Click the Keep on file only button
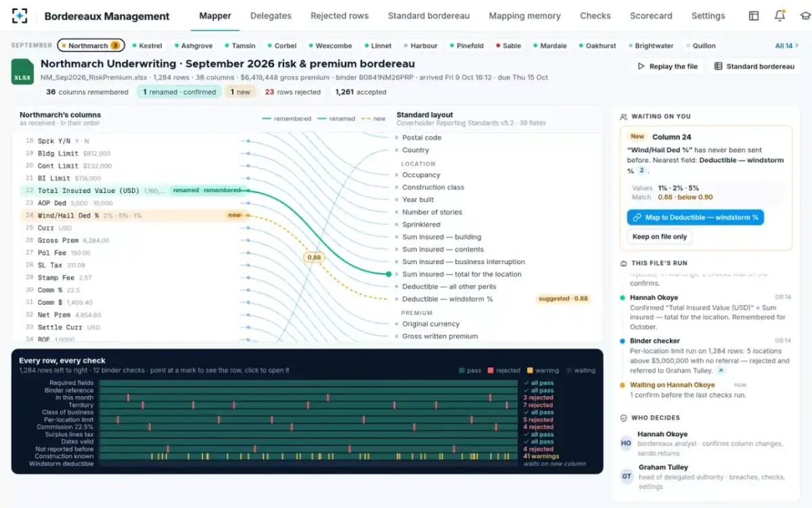This screenshot has height=508, width=812. tap(659, 236)
